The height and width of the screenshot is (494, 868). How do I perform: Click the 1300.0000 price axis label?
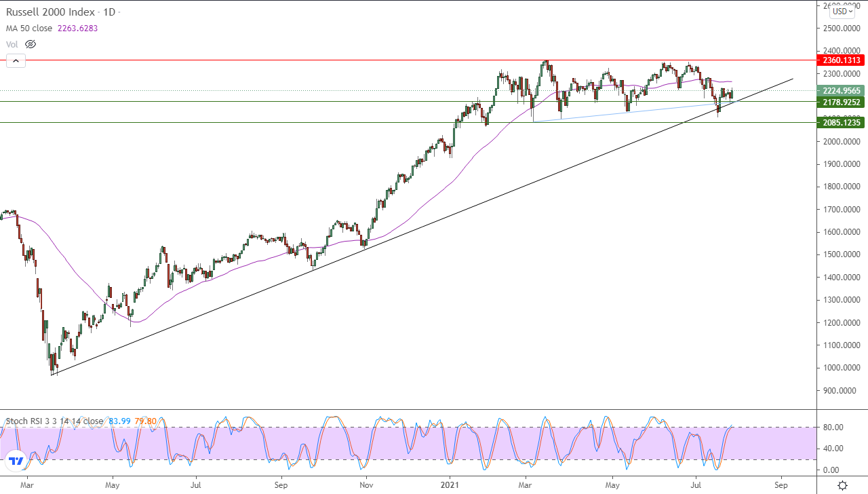(842, 300)
